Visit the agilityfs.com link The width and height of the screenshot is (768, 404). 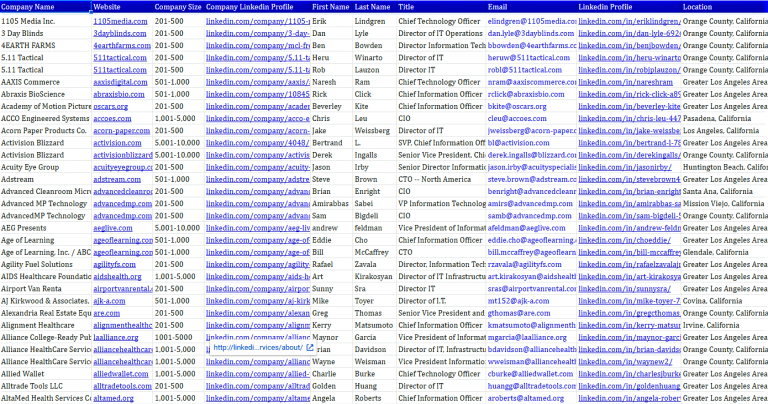pos(115,264)
